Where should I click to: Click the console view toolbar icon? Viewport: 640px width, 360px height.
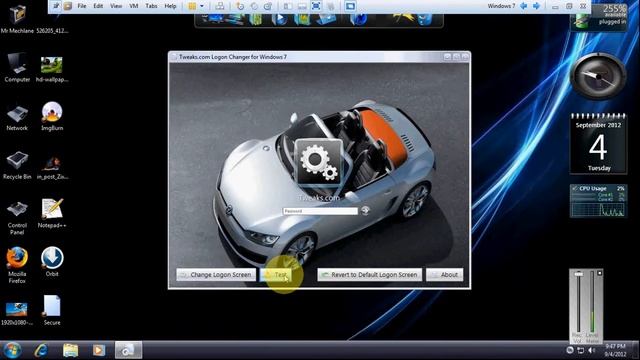pos(351,6)
